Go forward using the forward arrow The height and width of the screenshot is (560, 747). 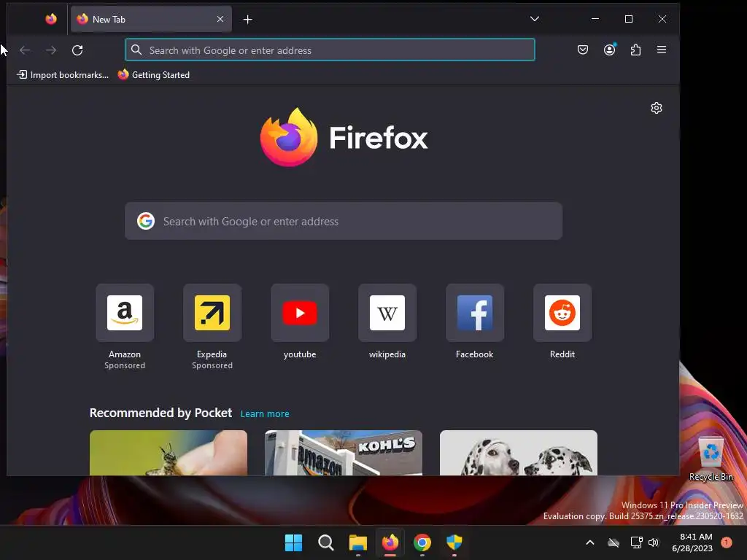[51, 50]
